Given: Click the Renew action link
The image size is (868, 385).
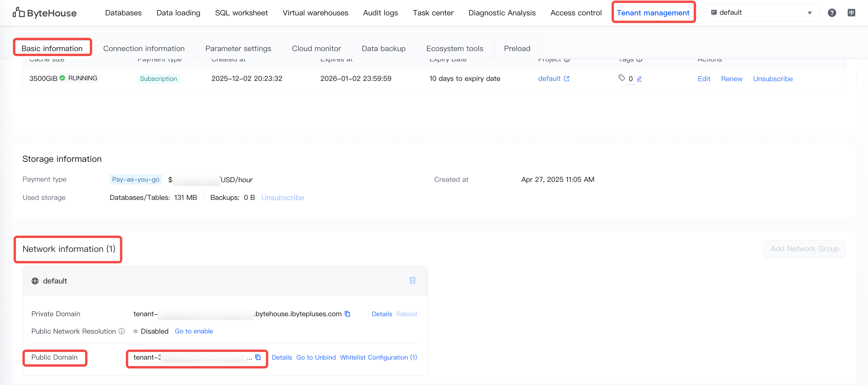Looking at the screenshot, I should [731, 79].
